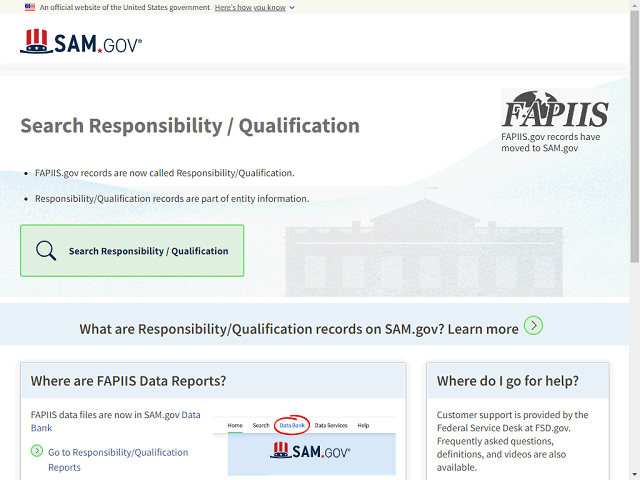Click the green circle arrow next to 'Learn more'
The height and width of the screenshot is (480, 640).
(533, 326)
